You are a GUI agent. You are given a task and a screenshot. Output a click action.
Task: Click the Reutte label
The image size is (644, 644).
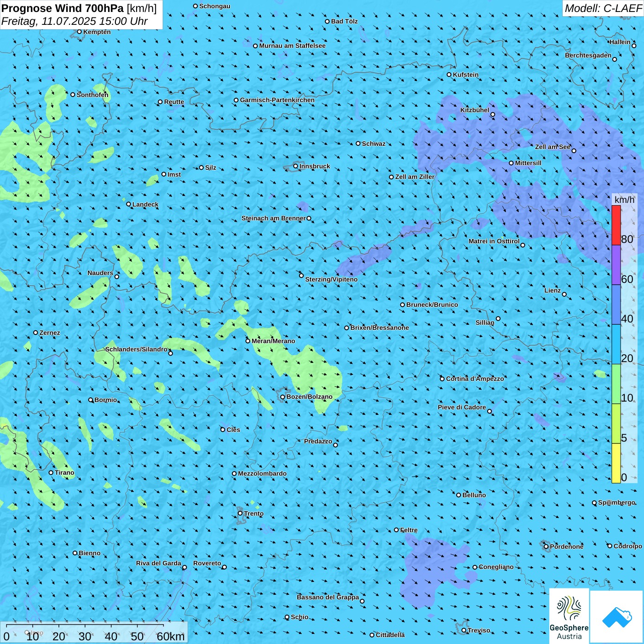click(x=174, y=102)
